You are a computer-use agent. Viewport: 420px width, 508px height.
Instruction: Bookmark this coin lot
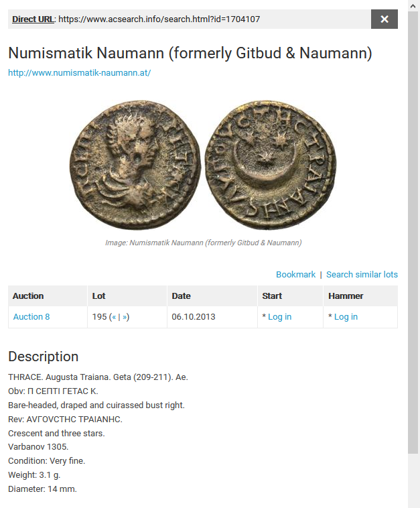pyautogui.click(x=295, y=275)
